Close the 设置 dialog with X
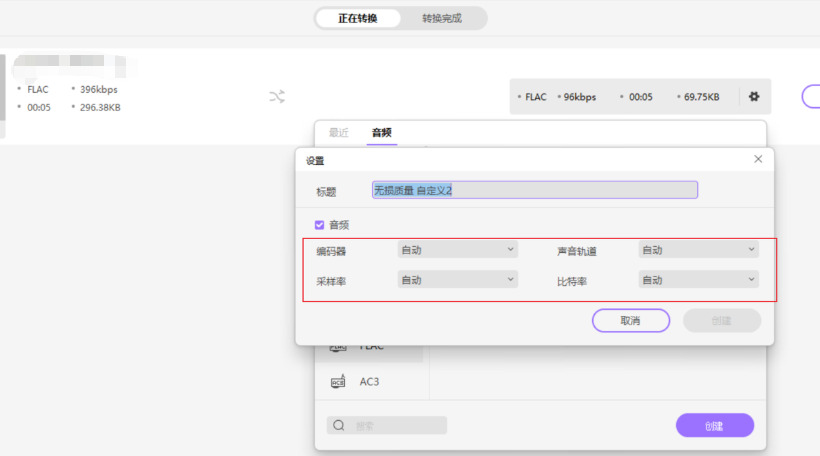The height and width of the screenshot is (456, 820). pos(758,159)
